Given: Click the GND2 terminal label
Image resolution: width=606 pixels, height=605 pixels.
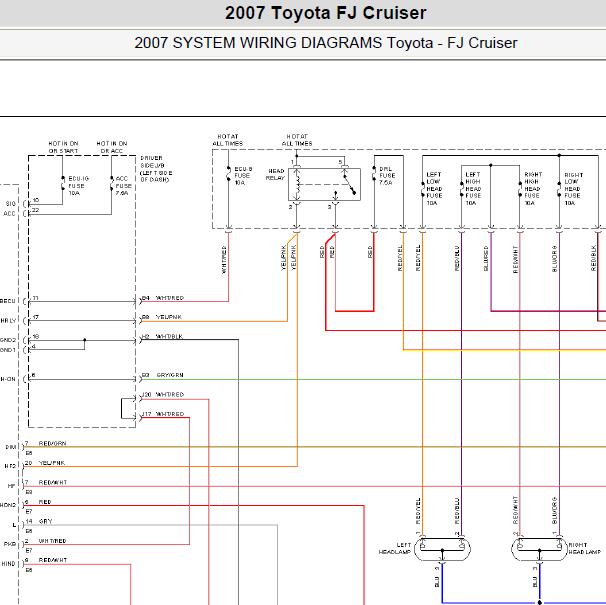Looking at the screenshot, I should pyautogui.click(x=8, y=340).
